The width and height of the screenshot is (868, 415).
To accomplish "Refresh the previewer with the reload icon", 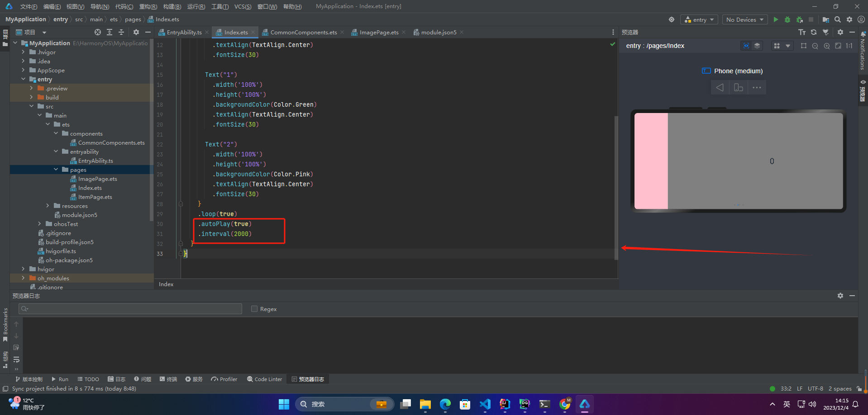I will pos(814,32).
